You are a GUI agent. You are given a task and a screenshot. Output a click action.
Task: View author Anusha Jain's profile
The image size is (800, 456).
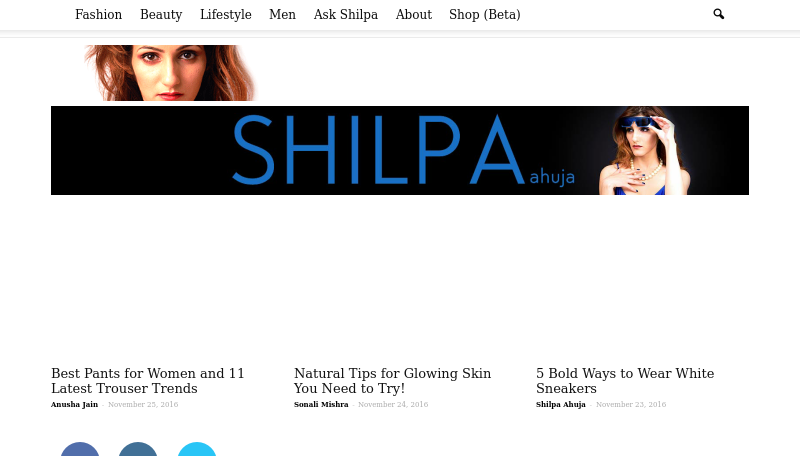(74, 404)
